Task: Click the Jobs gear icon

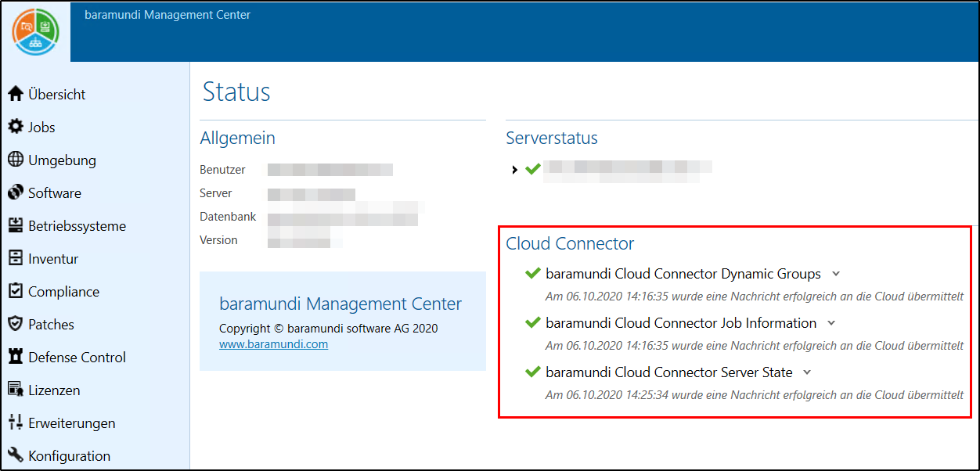Action: pos(16,127)
